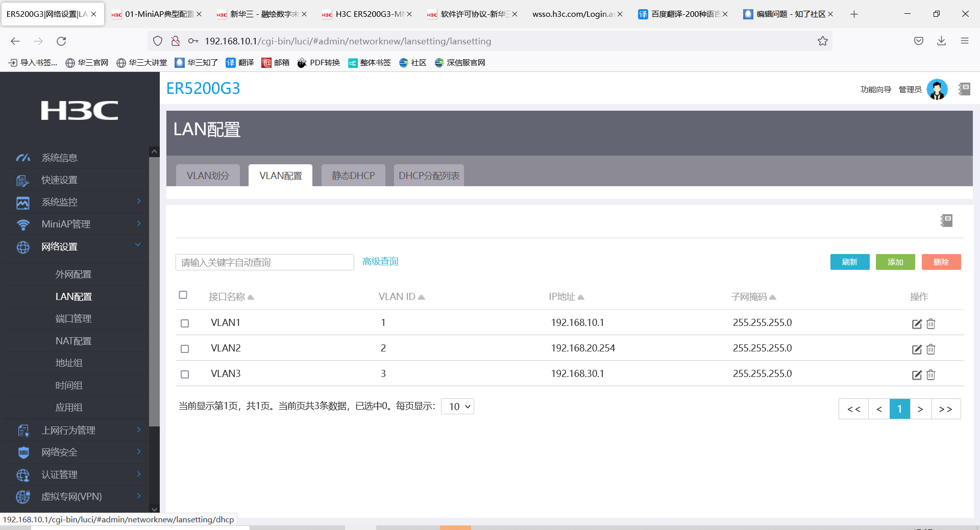Viewport: 980px width, 530px height.
Task: Toggle the select-all checkbox in table header
Action: [183, 295]
